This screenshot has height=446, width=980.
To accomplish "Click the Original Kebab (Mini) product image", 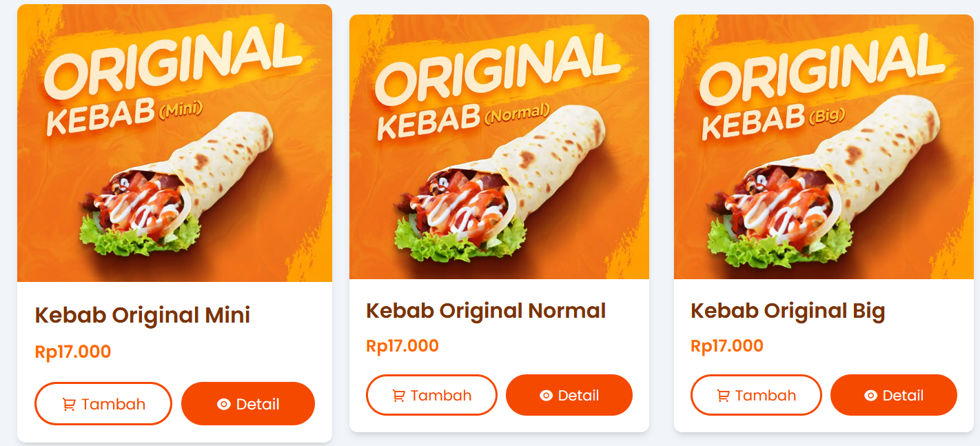I will point(174,145).
